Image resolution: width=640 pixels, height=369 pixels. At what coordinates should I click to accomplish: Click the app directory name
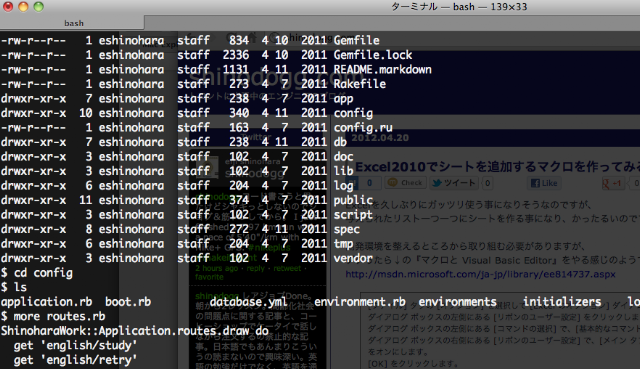pos(343,99)
